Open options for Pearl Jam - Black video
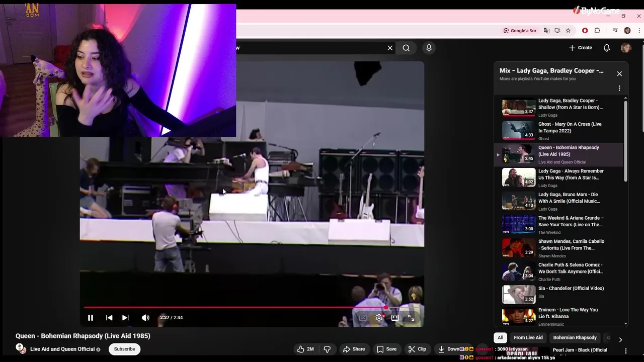This screenshot has width=644, height=362. 626,351
